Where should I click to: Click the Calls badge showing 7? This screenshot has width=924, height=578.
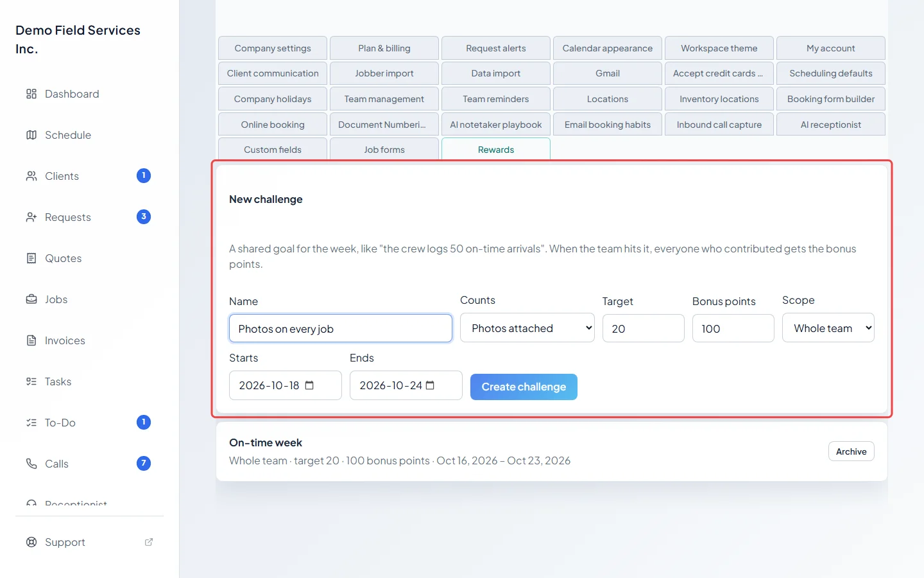click(x=144, y=463)
